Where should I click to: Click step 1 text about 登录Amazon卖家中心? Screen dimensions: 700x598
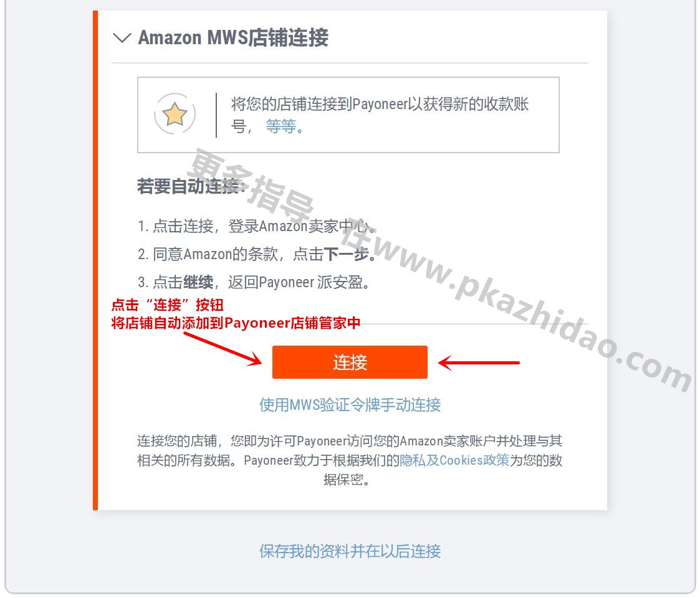257,226
